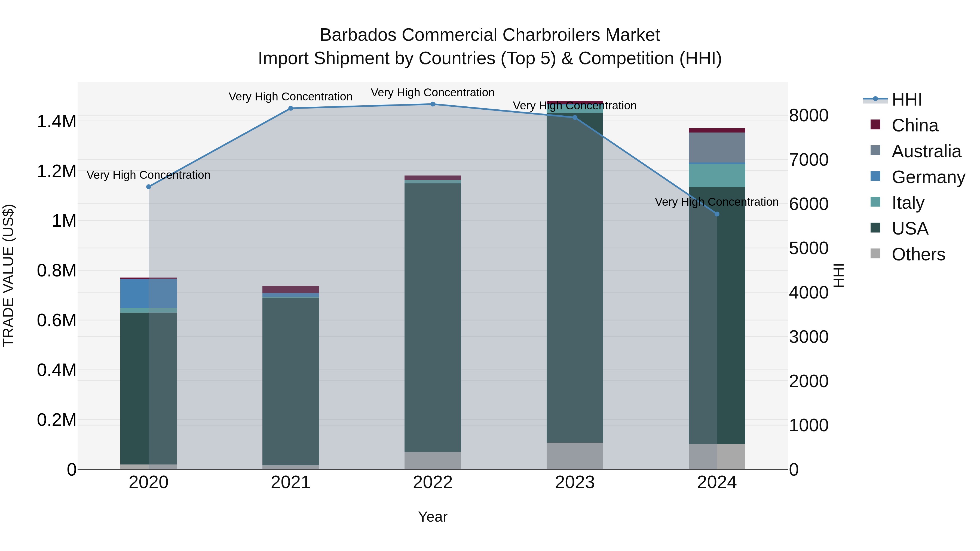Toggle the Australia legend entry
This screenshot has height=551, width=980.
pyautogui.click(x=916, y=151)
